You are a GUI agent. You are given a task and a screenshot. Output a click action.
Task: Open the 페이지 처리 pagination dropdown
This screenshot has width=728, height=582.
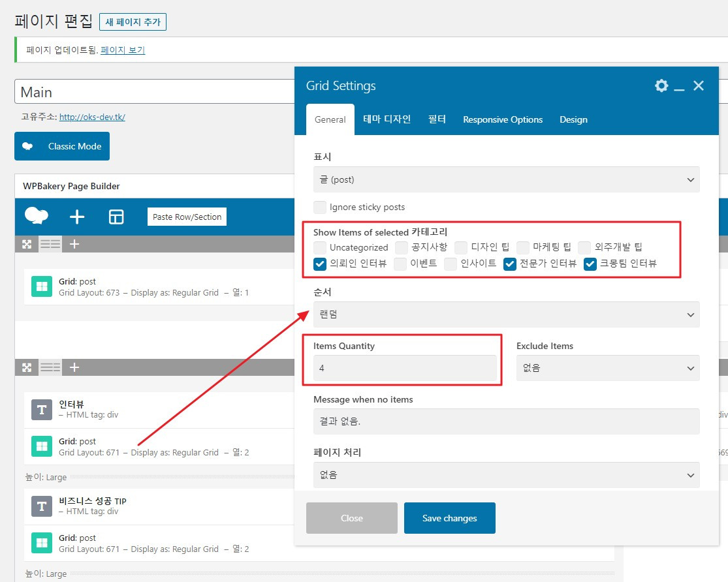507,475
